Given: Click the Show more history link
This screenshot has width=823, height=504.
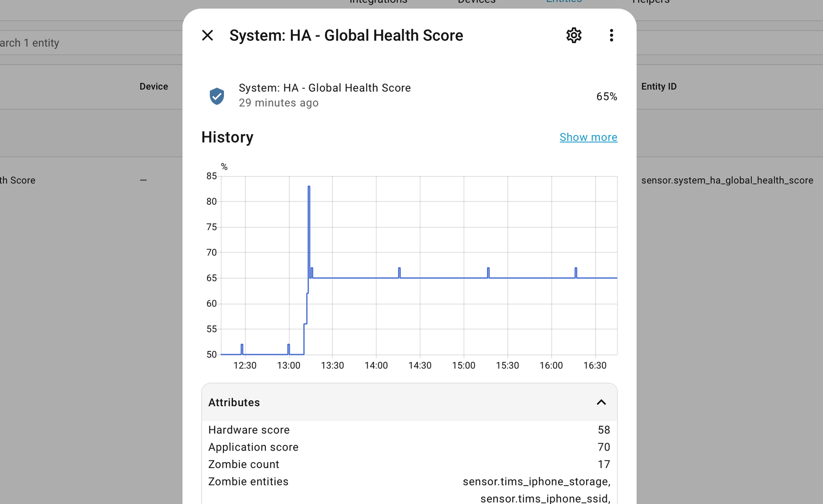Looking at the screenshot, I should 588,137.
